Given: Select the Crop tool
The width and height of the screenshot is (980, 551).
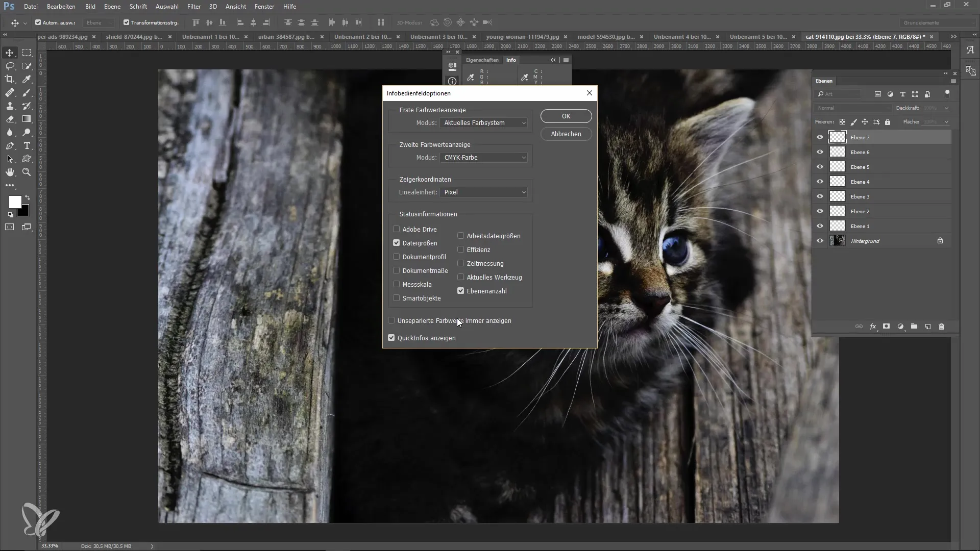Looking at the screenshot, I should 10,79.
